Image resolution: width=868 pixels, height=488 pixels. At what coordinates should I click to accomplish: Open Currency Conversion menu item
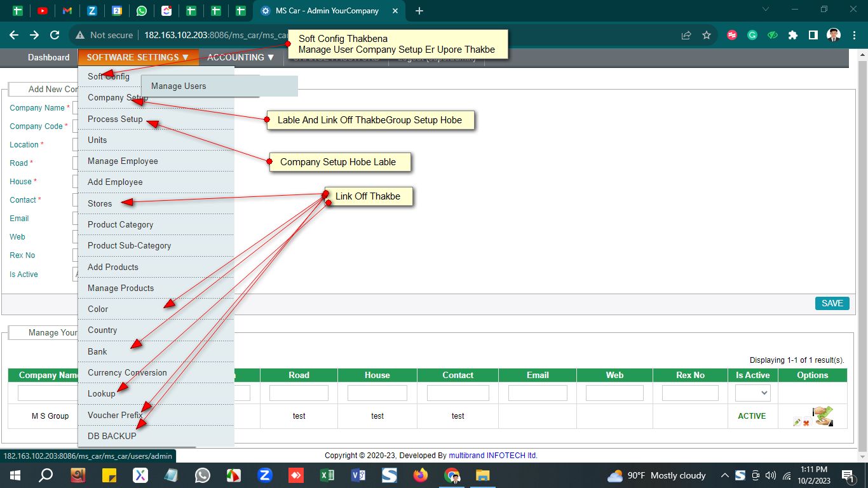(156, 373)
